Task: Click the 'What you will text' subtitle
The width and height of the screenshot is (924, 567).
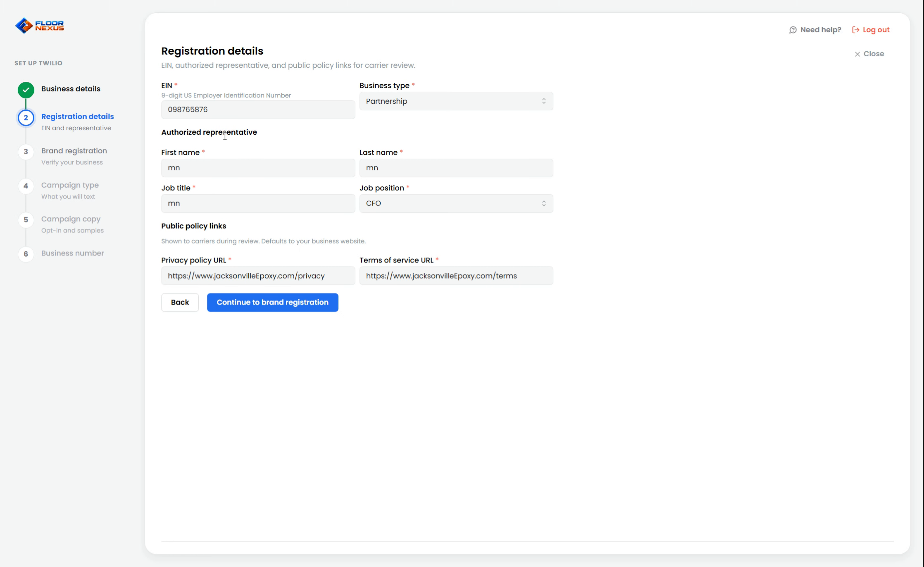Action: pos(68,197)
